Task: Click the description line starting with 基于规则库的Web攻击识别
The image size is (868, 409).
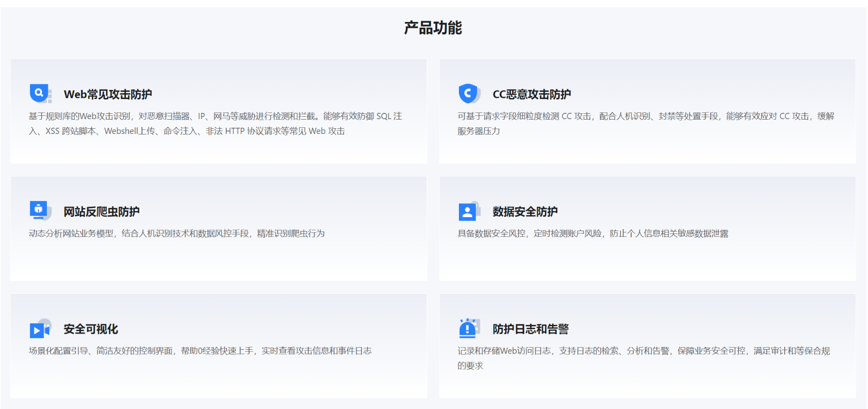Action: pos(215,116)
